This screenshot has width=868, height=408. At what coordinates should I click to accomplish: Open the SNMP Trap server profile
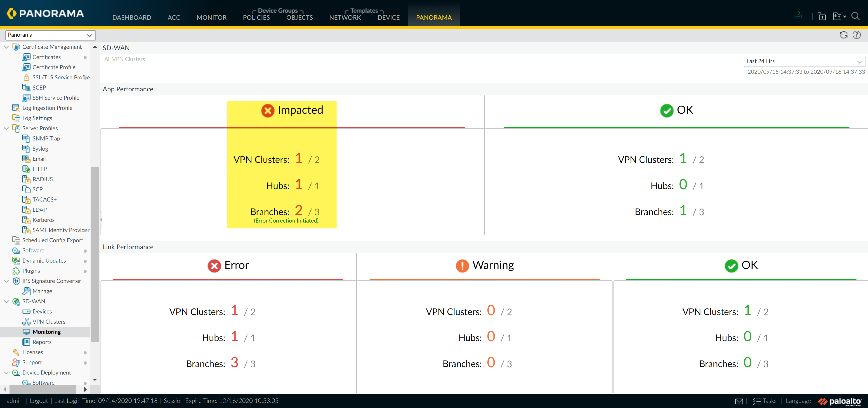pyautogui.click(x=46, y=138)
